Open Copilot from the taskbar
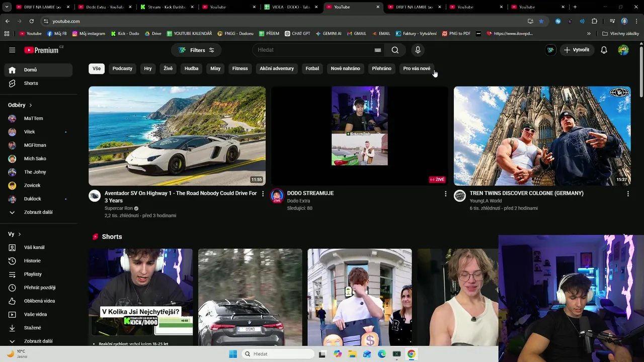 click(338, 354)
